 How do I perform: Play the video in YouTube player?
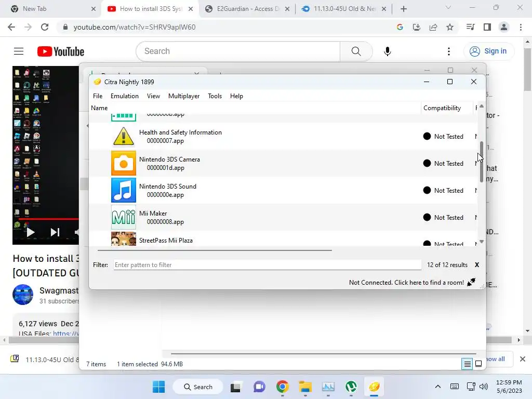tap(31, 232)
